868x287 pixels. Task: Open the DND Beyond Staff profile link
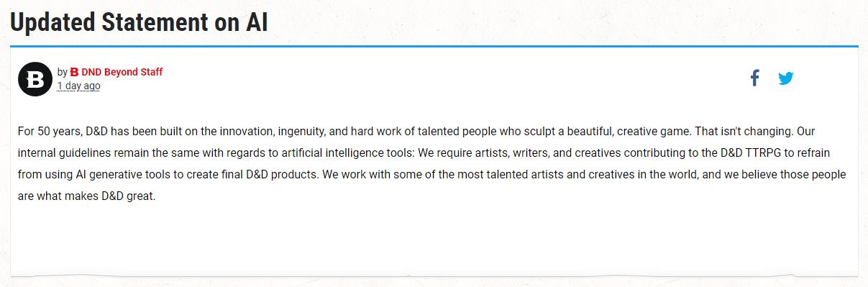(122, 72)
